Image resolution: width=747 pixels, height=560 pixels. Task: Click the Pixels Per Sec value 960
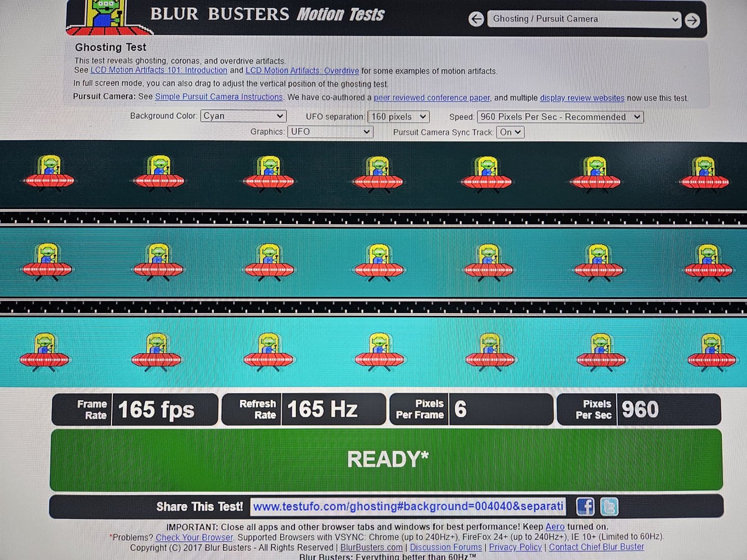click(x=640, y=410)
